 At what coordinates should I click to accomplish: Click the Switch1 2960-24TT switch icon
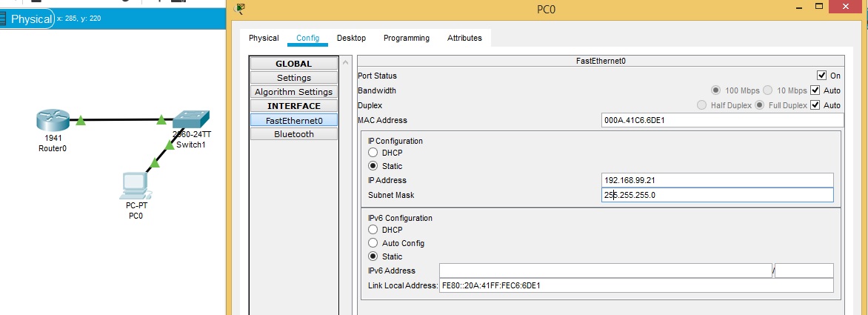tap(192, 119)
